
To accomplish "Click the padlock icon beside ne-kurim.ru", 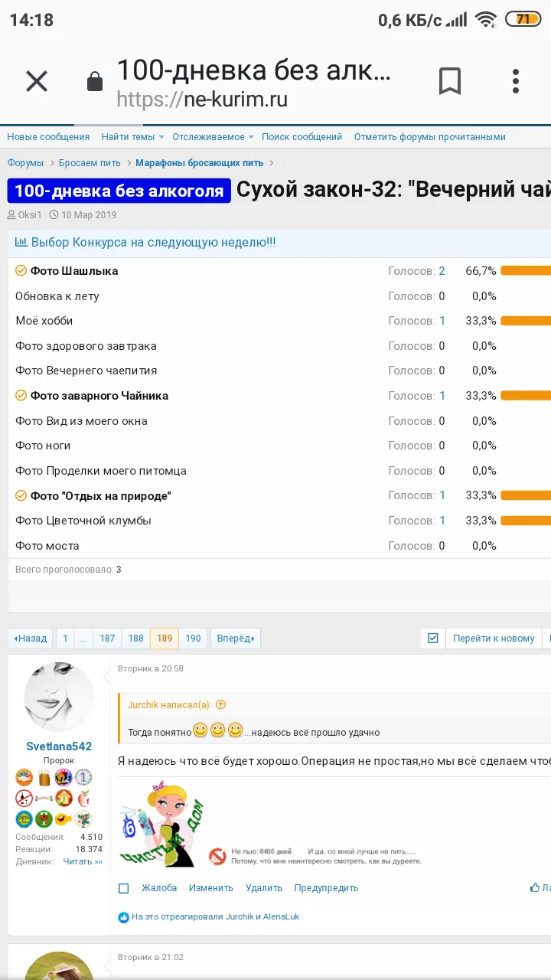I will click(94, 81).
